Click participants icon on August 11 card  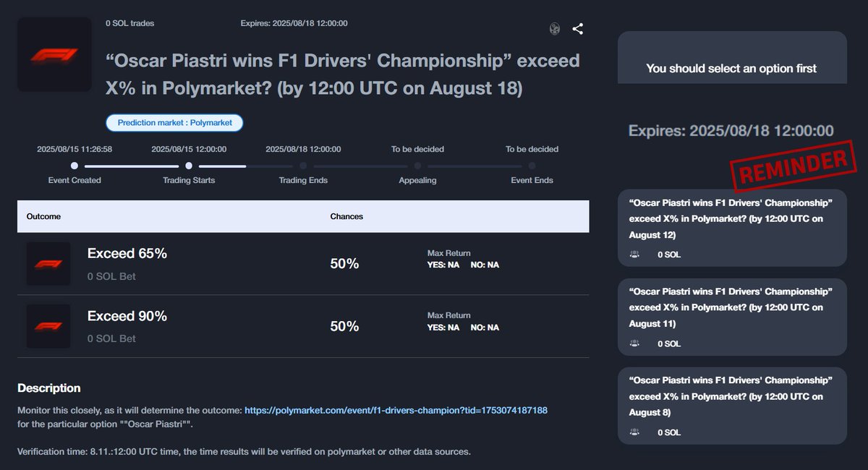click(634, 343)
